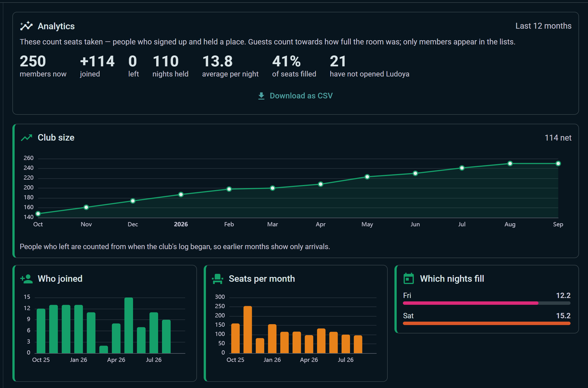Viewport: 588px width, 388px height.
Task: Select the Sep data point on Club size
Action: 558,163
